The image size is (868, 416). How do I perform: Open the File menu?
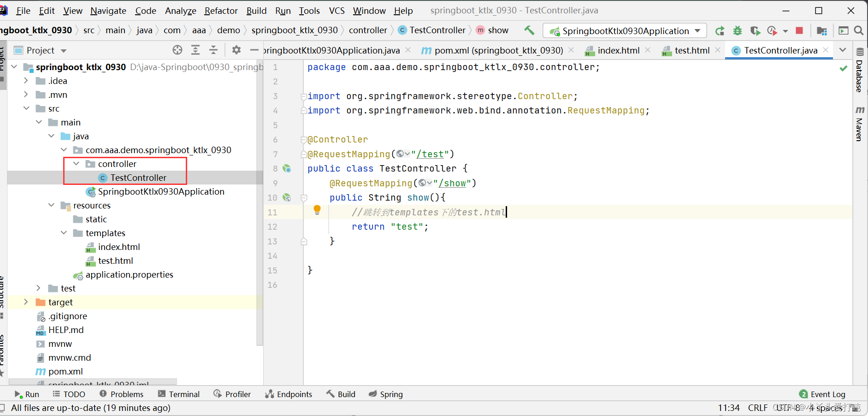point(23,11)
